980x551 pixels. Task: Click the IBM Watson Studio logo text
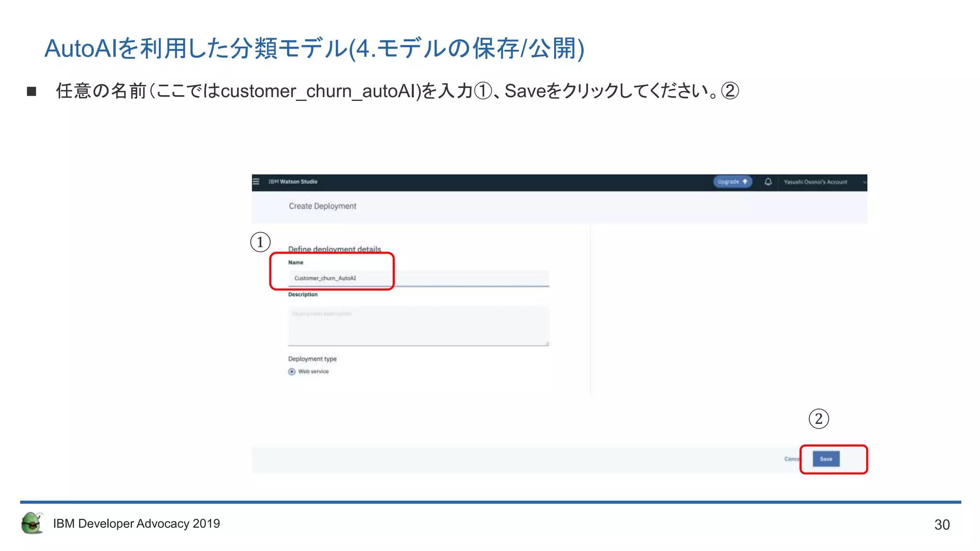pyautogui.click(x=293, y=182)
